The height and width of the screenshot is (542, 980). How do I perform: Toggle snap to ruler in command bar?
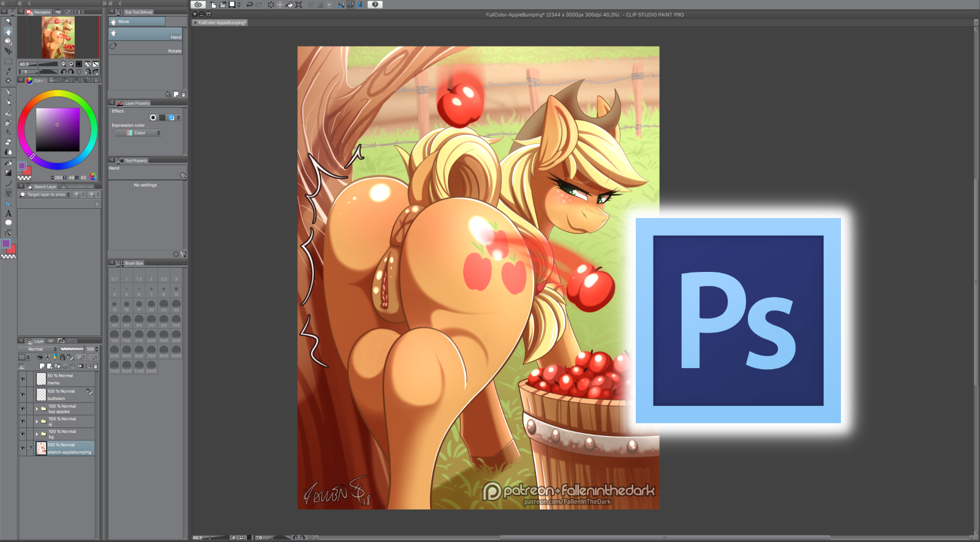coord(341,4)
